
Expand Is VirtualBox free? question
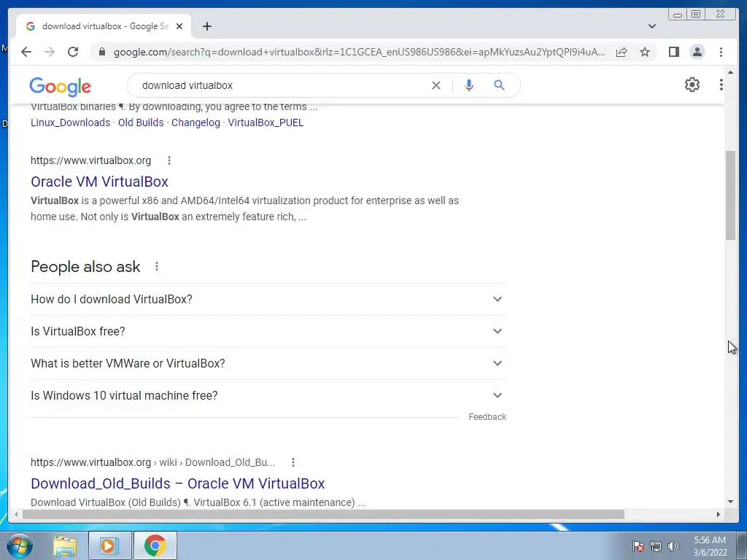coord(268,331)
